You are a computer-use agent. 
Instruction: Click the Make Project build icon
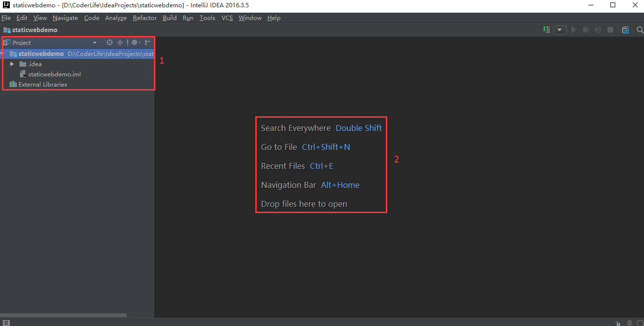(547, 30)
